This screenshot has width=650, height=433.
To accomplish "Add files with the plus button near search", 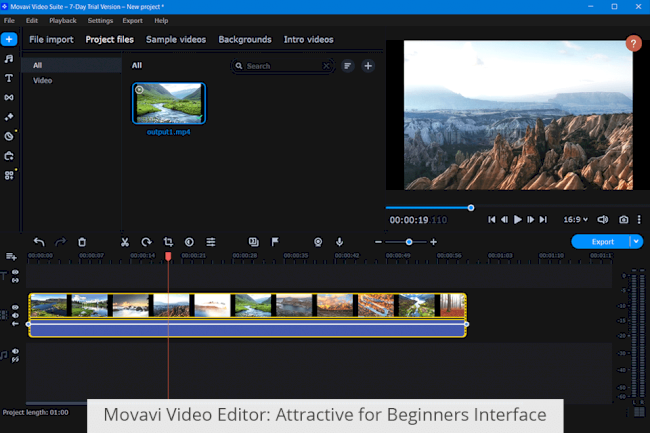I will [368, 66].
